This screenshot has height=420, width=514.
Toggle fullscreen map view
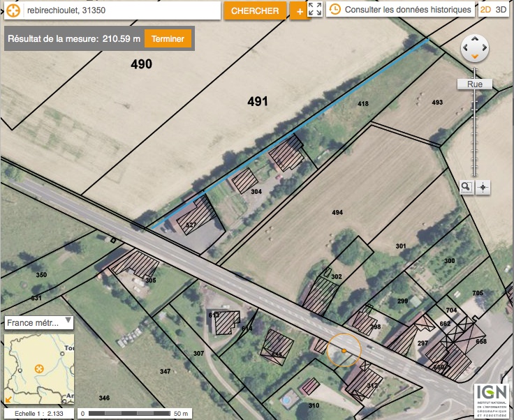(315, 9)
